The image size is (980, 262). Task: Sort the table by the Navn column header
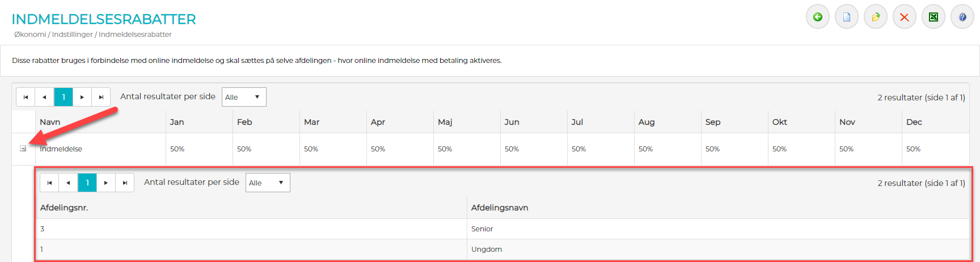tap(50, 122)
